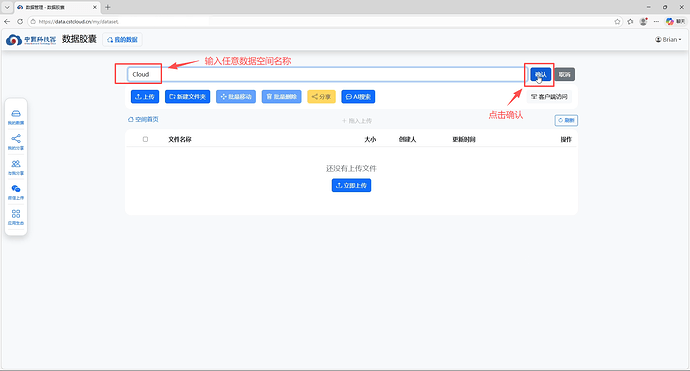
Task: Go back with the browser back arrow
Action: tap(7, 22)
